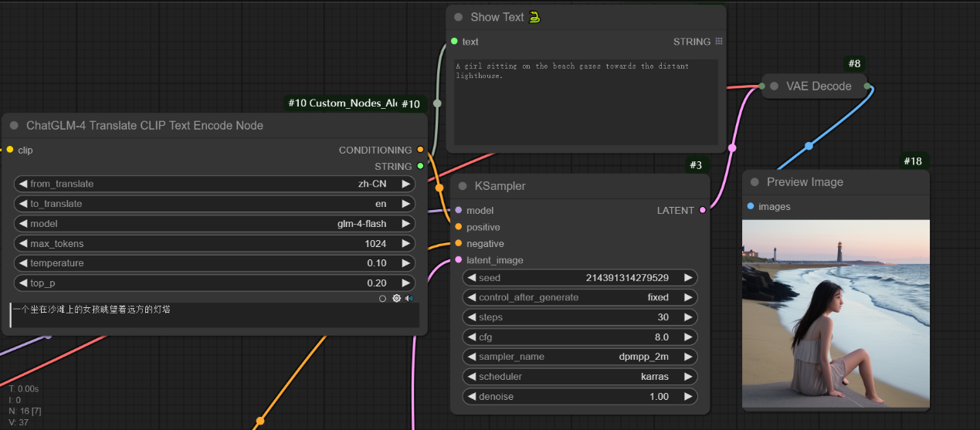Screen dimensions: 980x430
Task: Open the model dropdown showing glm-4-flash
Action: click(x=215, y=224)
